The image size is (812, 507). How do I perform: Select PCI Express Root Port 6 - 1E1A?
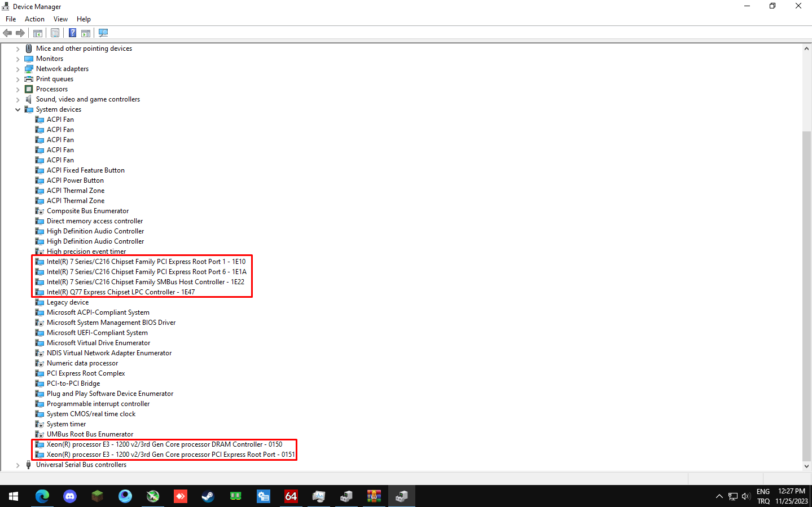[x=147, y=272]
